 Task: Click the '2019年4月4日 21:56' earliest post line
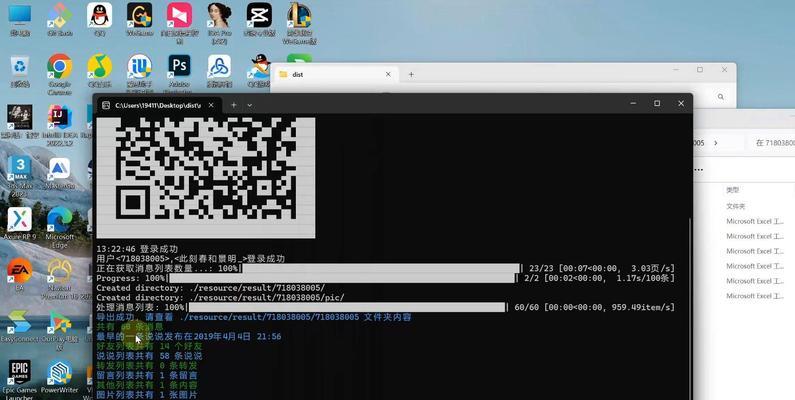point(189,337)
